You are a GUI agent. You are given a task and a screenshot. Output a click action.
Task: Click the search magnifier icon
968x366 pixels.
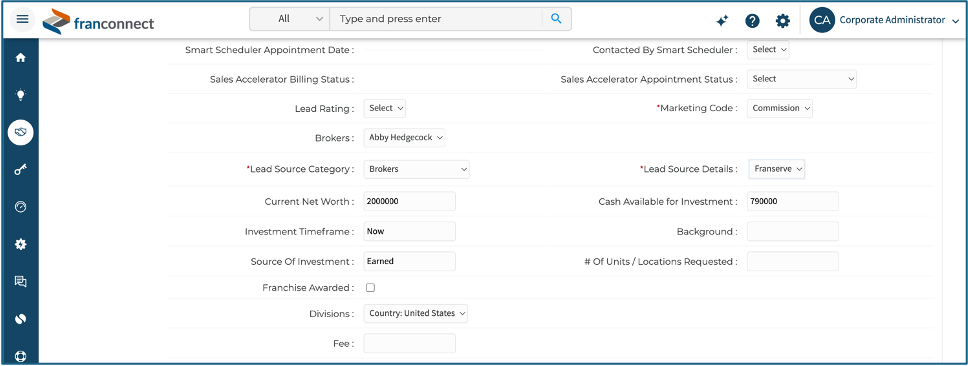[556, 19]
